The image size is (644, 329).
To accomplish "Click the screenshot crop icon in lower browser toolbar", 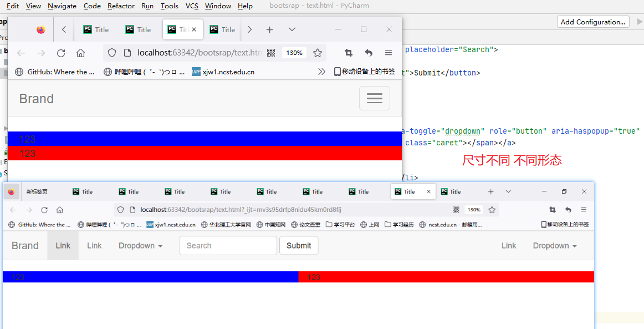I will pos(553,210).
